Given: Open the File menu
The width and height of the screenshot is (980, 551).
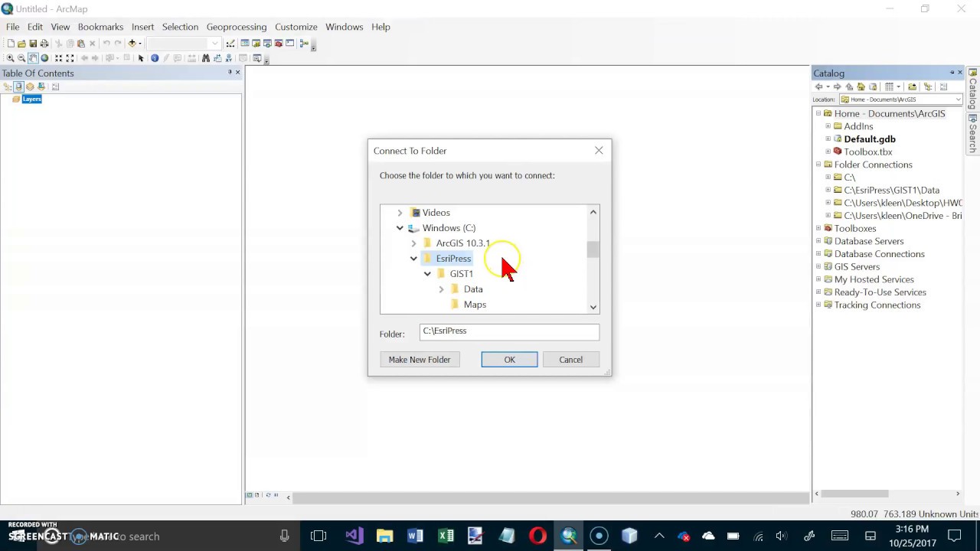Looking at the screenshot, I should click(x=13, y=27).
